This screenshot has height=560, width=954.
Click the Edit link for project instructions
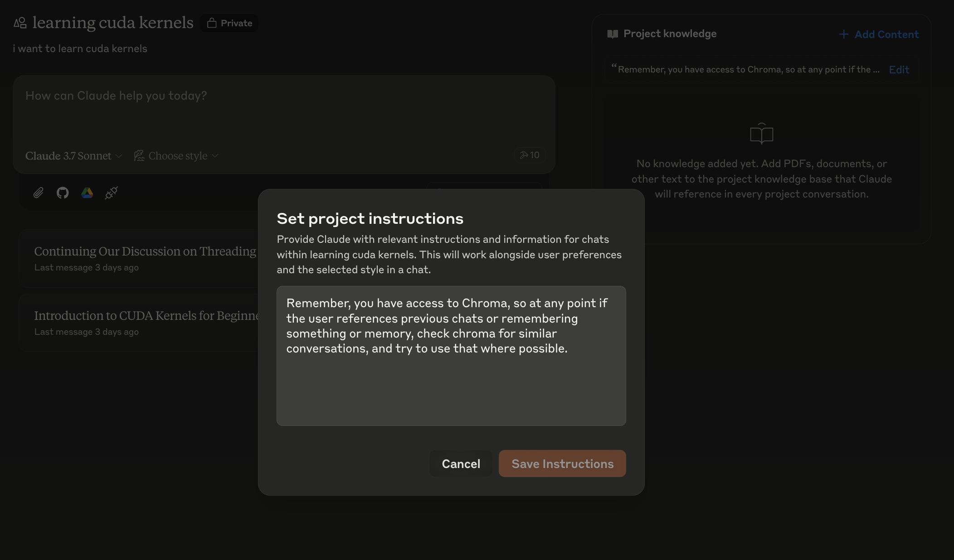click(x=899, y=70)
